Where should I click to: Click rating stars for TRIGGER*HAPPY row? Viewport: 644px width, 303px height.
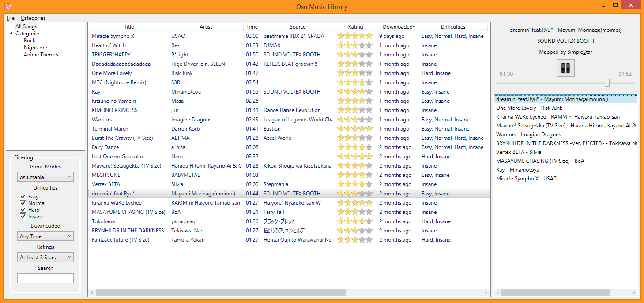[x=355, y=55]
